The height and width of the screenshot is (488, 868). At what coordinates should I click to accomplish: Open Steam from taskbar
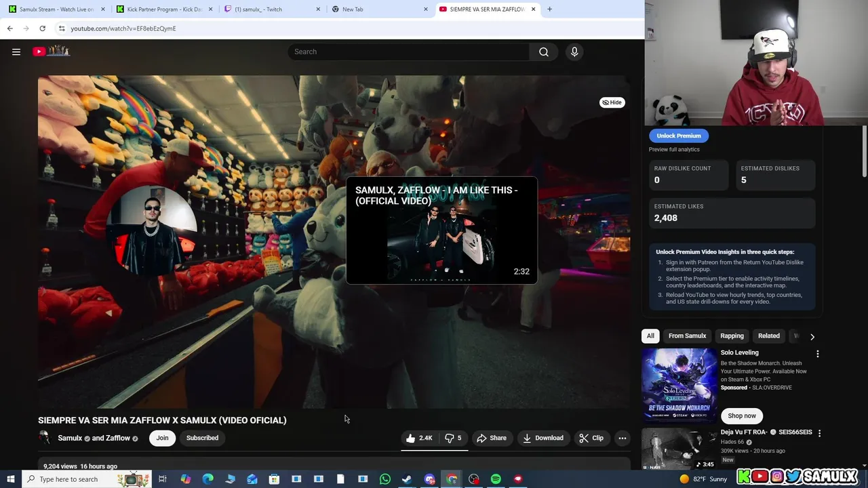(x=407, y=479)
